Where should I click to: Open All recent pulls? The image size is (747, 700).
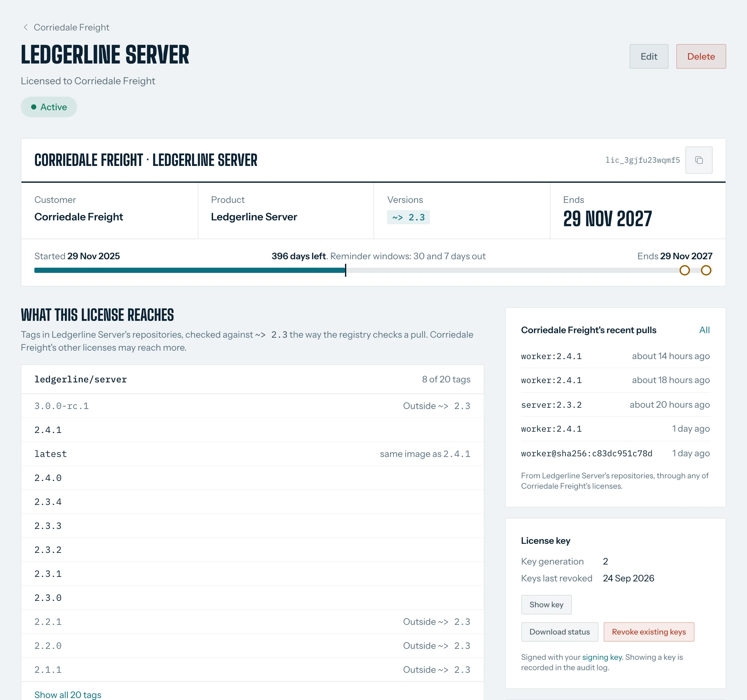[x=704, y=330]
